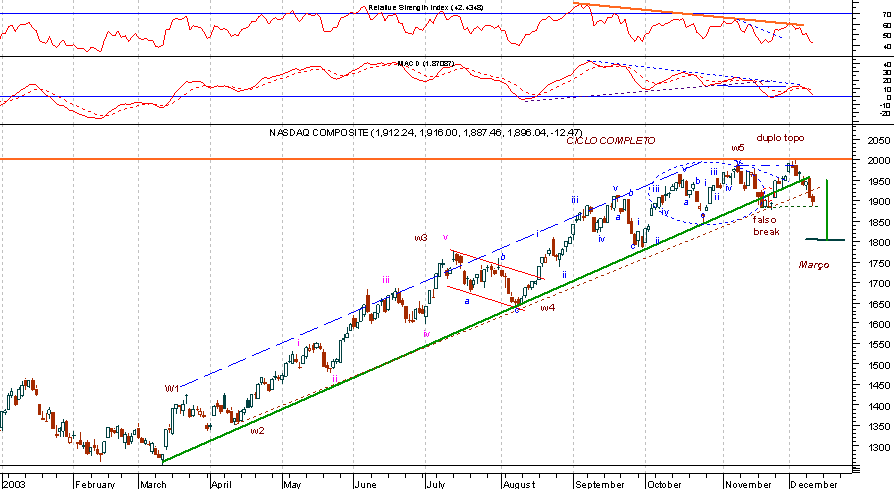Click the magenta 'iii' wave label
This screenshot has height=489, width=894.
(386, 279)
